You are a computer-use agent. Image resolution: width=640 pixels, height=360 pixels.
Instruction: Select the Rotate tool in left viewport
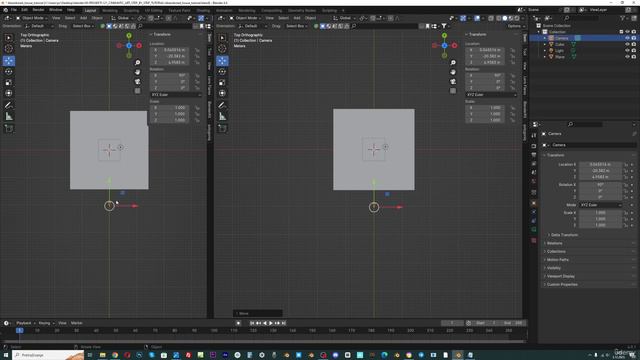[x=9, y=71]
